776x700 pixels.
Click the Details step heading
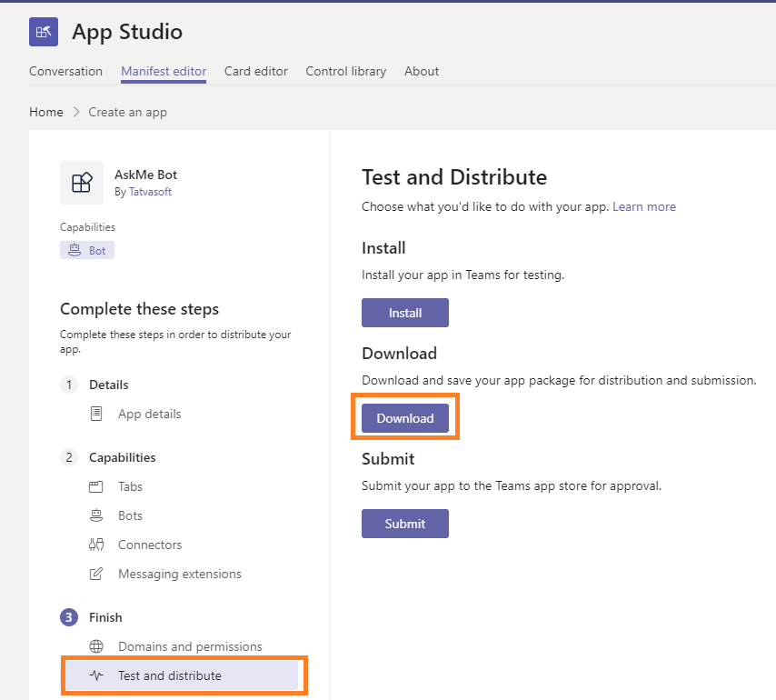click(108, 385)
